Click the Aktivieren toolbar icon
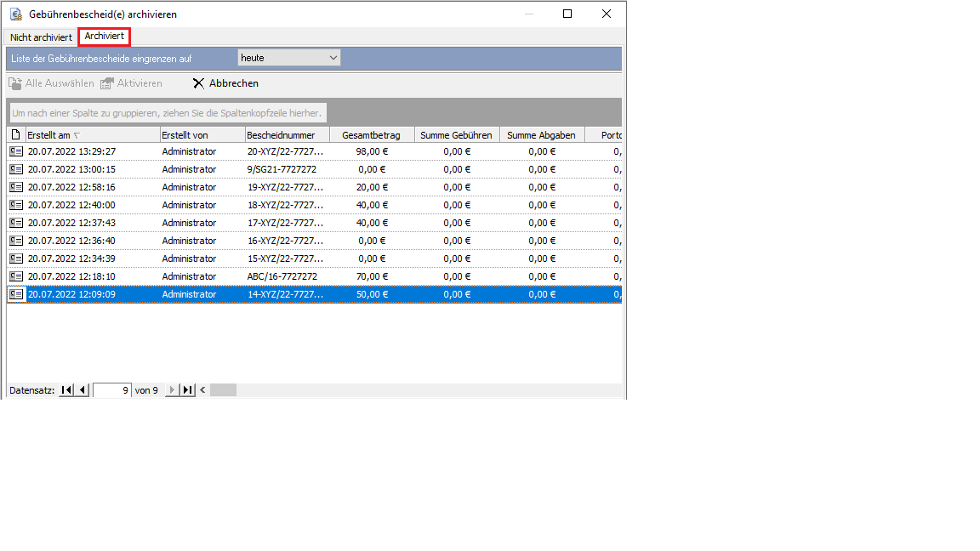The image size is (980, 551). point(106,83)
